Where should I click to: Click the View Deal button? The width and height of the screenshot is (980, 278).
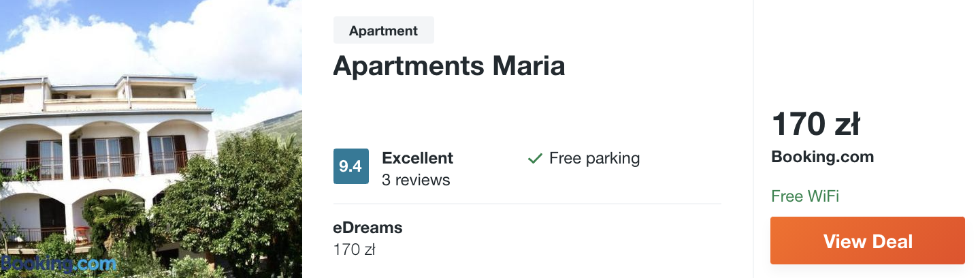click(x=867, y=241)
